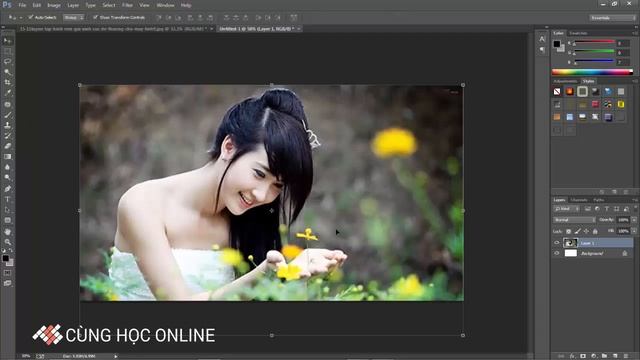
Task: Open the Essentials workspace dropdown
Action: coord(612,18)
